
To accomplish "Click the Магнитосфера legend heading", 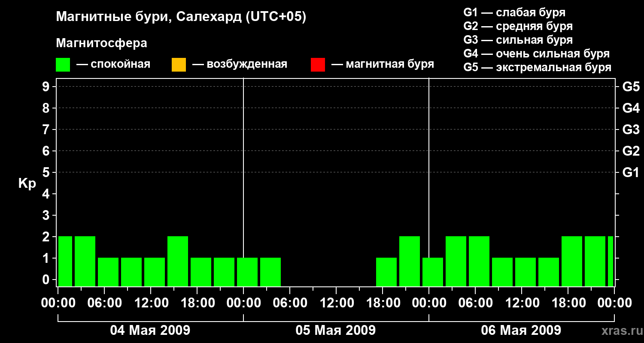I will point(101,43).
